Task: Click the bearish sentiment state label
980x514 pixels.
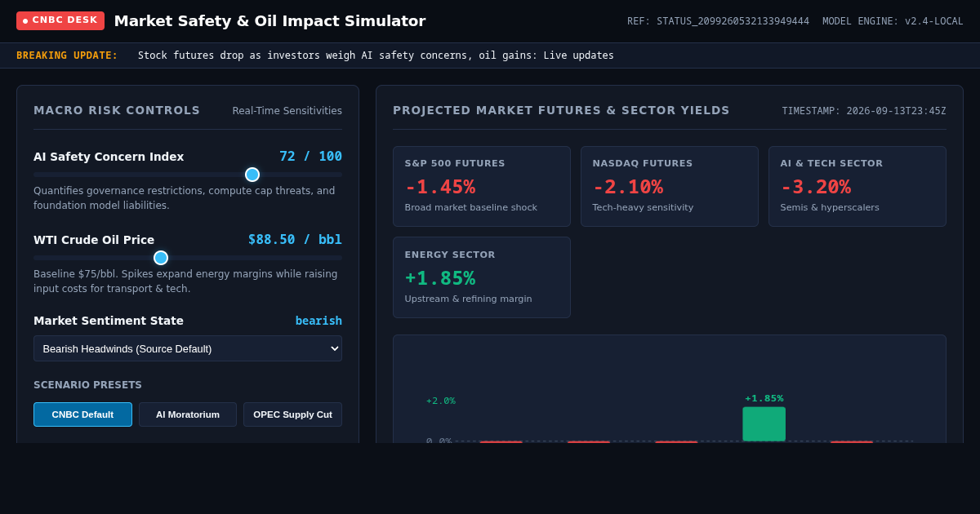Action: (318, 321)
